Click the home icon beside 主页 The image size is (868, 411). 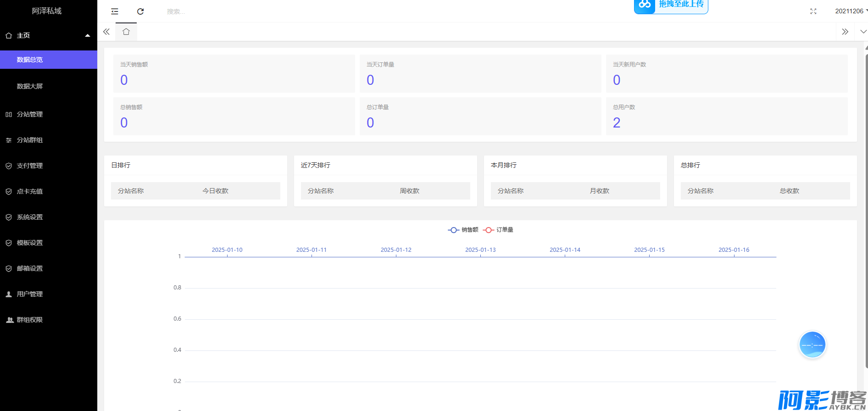coord(9,35)
